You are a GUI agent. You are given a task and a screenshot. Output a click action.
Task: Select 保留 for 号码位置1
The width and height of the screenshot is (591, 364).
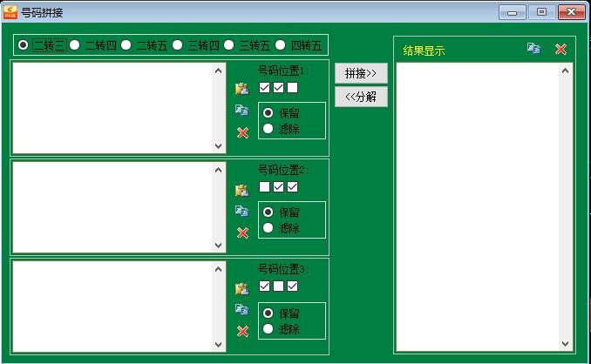click(282, 112)
